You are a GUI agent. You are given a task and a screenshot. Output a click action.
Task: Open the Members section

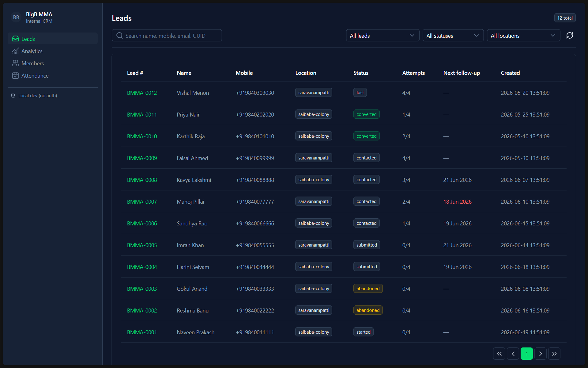click(53, 63)
